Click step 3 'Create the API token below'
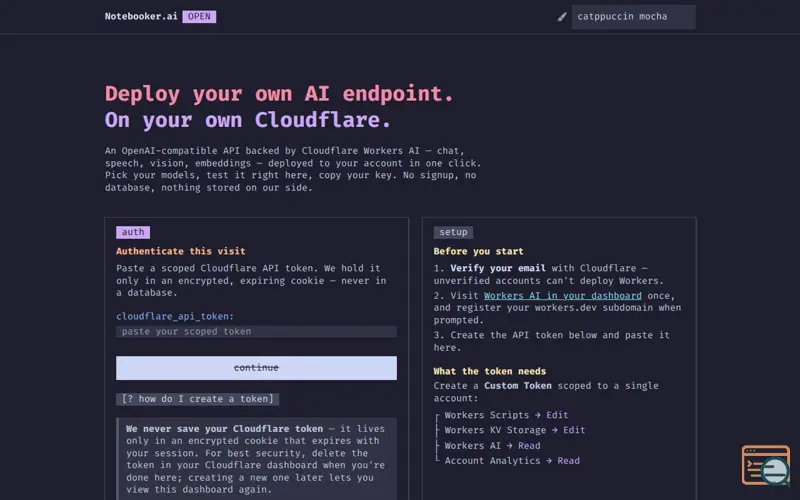 552,341
